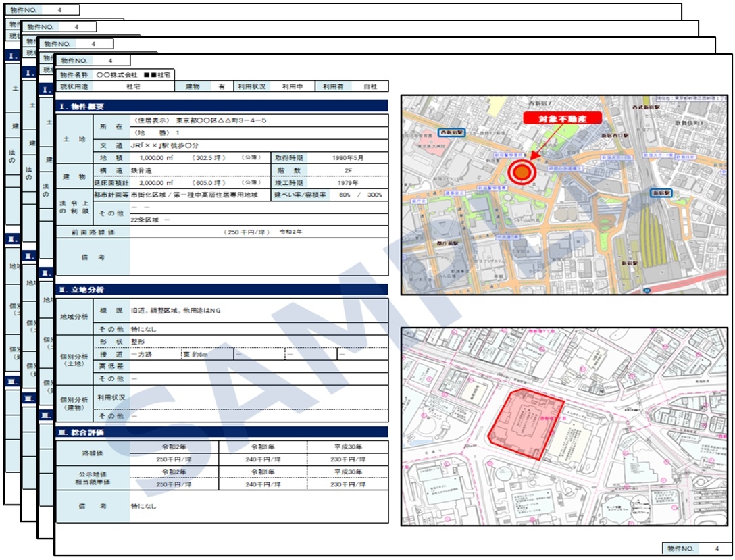Image resolution: width=735 pixels, height=560 pixels.
Task: Click the 構造 label
Action: pos(111,170)
